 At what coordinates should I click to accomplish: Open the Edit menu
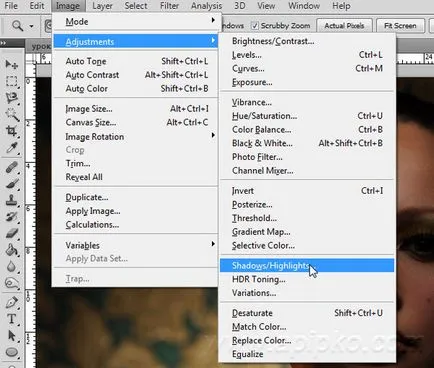(x=37, y=6)
